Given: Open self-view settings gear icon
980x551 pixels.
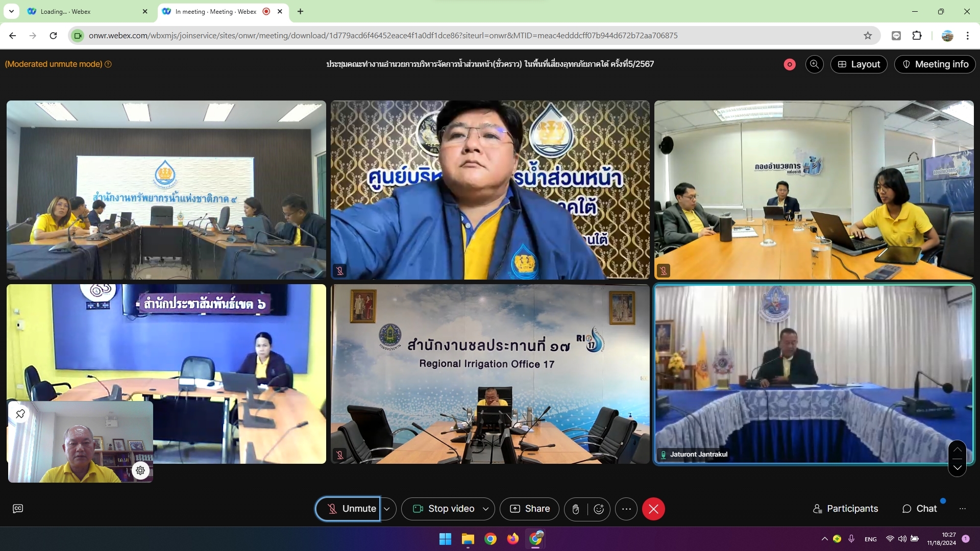Looking at the screenshot, I should (x=140, y=470).
